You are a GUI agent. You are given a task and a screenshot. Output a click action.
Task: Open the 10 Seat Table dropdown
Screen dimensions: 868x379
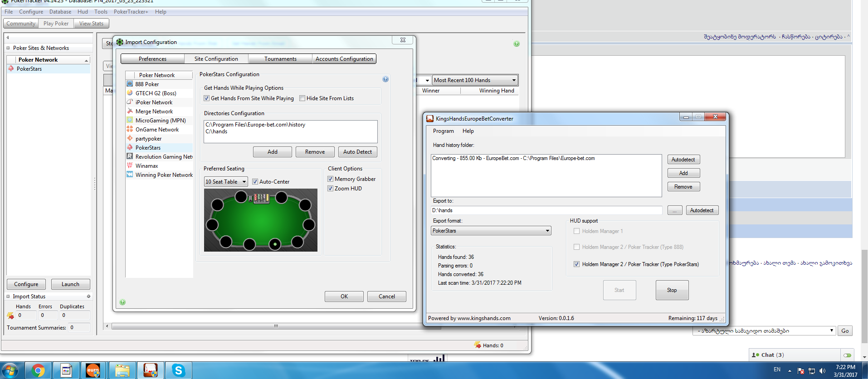tap(225, 182)
